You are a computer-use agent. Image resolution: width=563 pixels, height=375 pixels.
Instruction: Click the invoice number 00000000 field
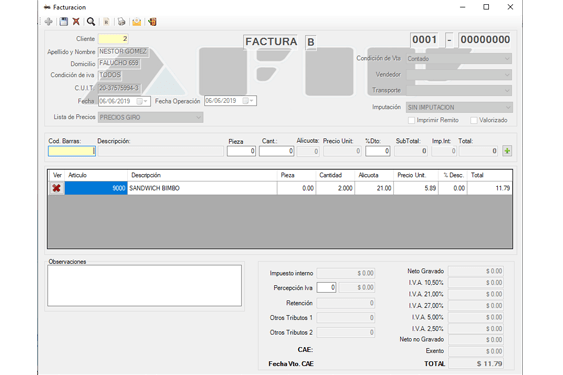[485, 40]
